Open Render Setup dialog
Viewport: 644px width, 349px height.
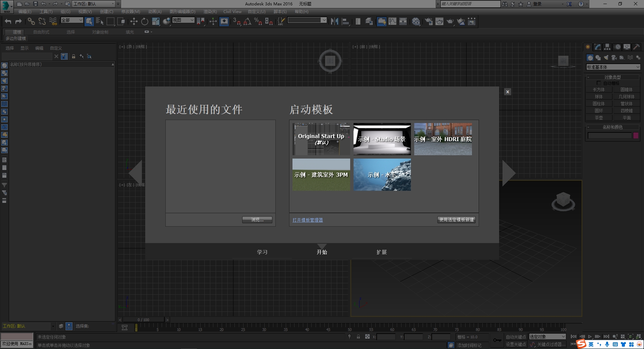429,21
